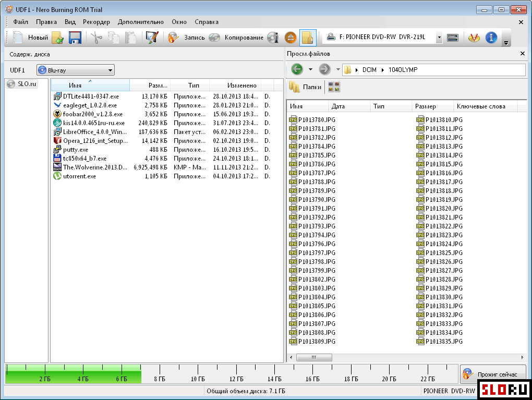Open back history dropdown arrow
The image size is (532, 400).
[310, 69]
